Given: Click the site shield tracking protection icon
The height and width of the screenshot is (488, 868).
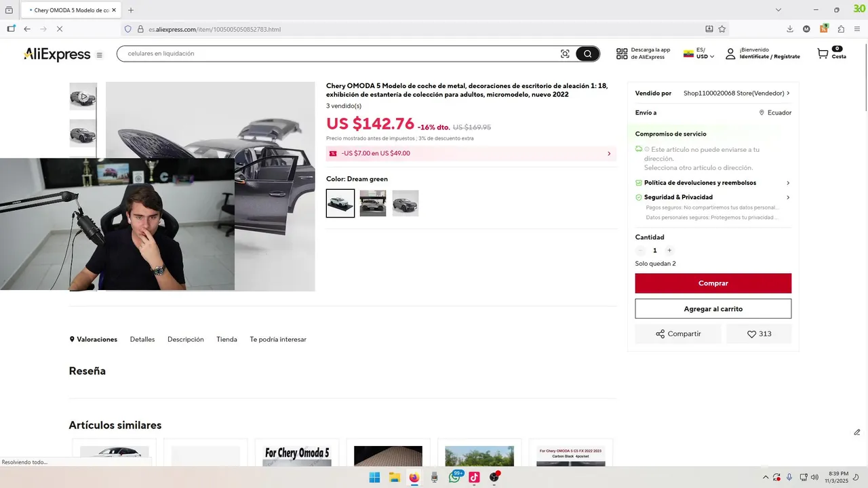Looking at the screenshot, I should (127, 29).
